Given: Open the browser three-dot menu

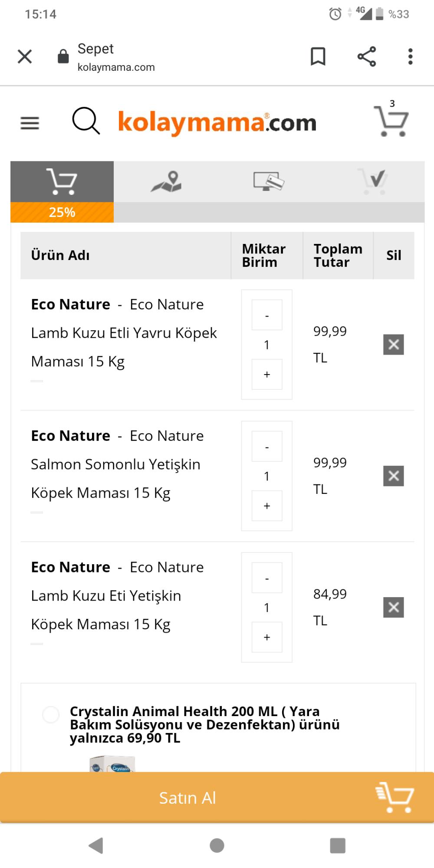Looking at the screenshot, I should 410,56.
